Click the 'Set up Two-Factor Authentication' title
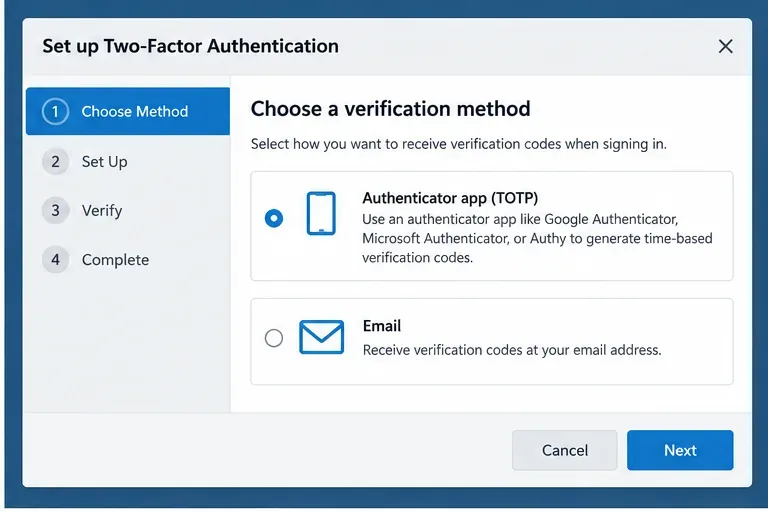768x512 pixels. tap(191, 46)
